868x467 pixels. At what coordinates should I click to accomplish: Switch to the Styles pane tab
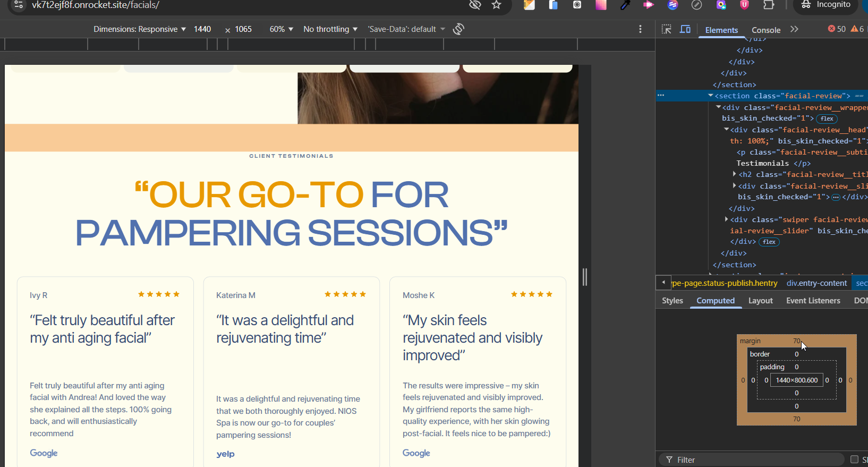click(x=673, y=301)
